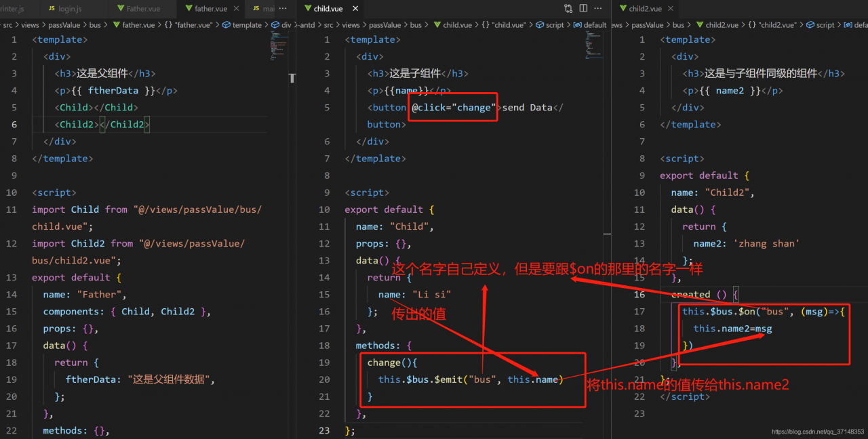Place cursor on ftherData: "这是父组件数据" line

(140, 379)
